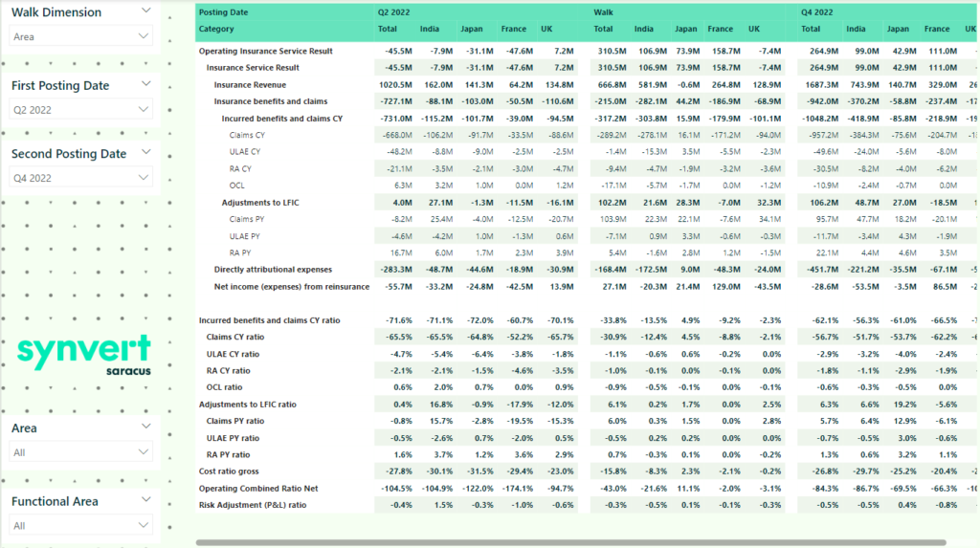This screenshot has height=548, width=980.
Task: Click the Operating Combined Ratio Net row
Action: click(256, 488)
